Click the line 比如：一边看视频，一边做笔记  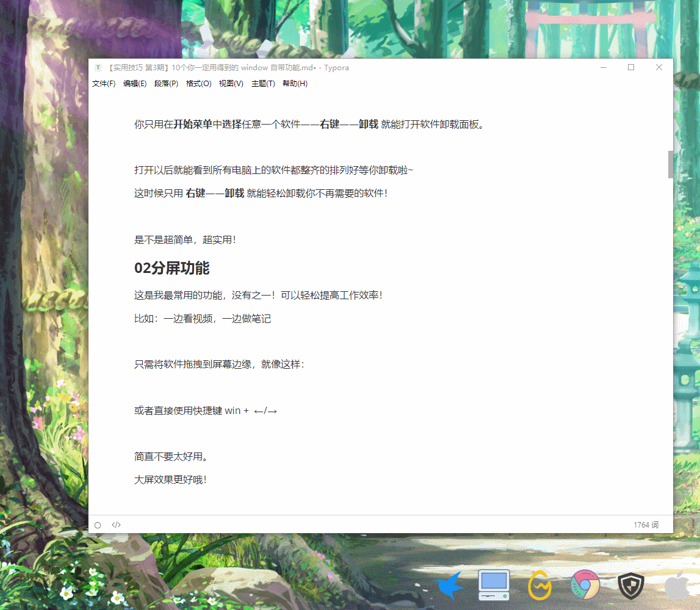[x=203, y=319]
